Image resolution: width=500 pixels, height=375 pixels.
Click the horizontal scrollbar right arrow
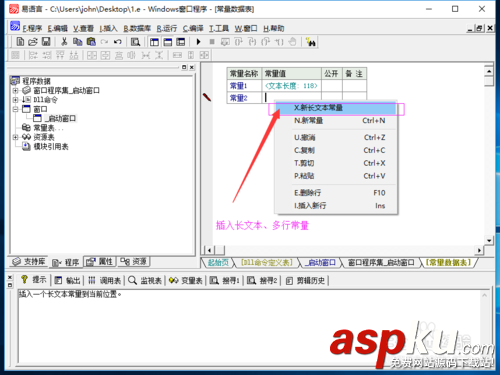479,250
